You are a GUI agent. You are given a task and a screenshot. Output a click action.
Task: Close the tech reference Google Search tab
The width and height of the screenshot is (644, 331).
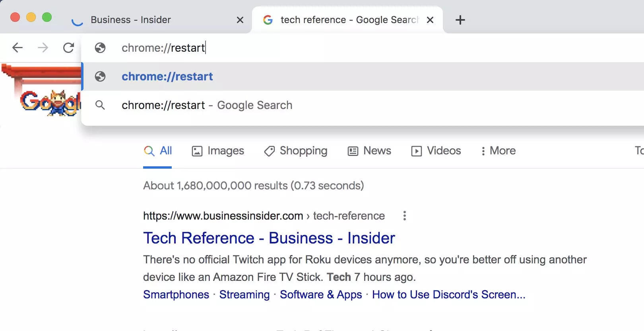point(430,20)
